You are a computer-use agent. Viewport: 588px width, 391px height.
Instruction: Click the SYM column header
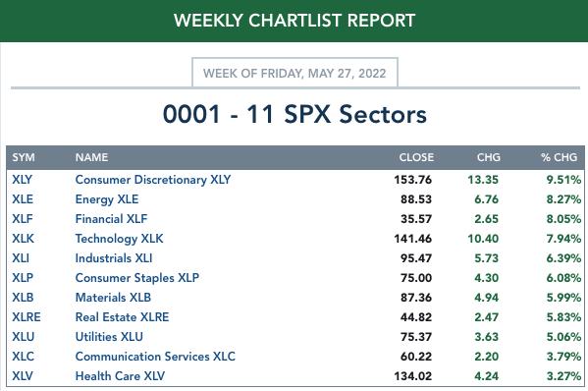(x=24, y=157)
